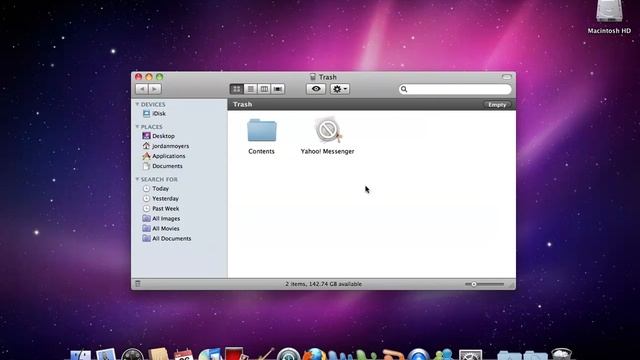Open iCal from the Dock
The height and width of the screenshot is (360, 640).
[x=184, y=354]
